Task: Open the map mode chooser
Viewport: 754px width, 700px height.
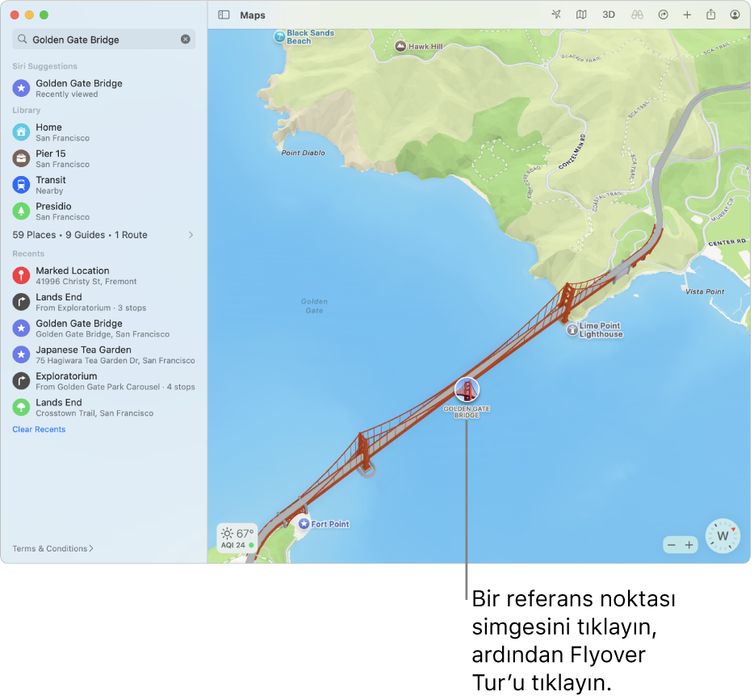Action: pyautogui.click(x=581, y=15)
